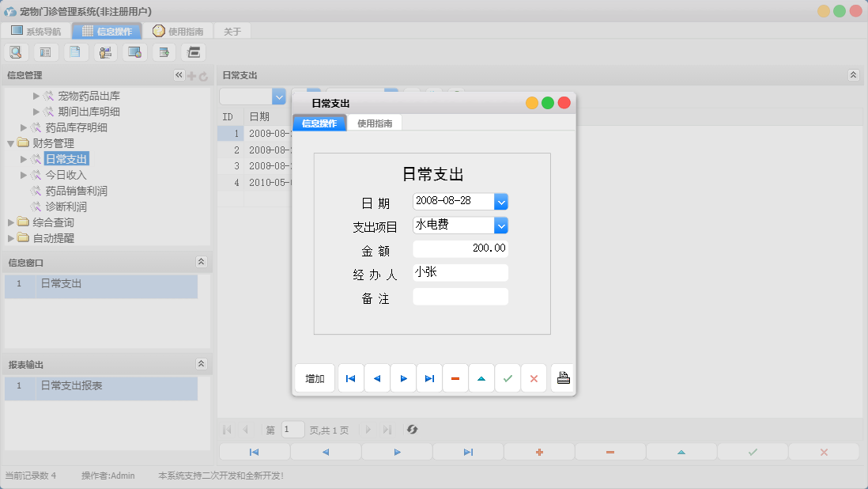Screen dimensions: 868x489
Task: Open the user management toolbar icon
Action: click(105, 51)
